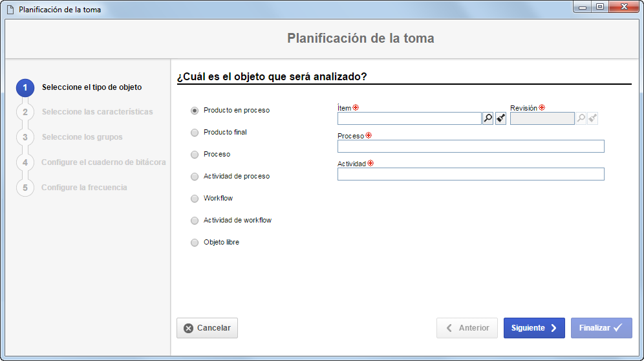The height and width of the screenshot is (361, 644).
Task: Click inside the Actividad text field
Action: 471,174
